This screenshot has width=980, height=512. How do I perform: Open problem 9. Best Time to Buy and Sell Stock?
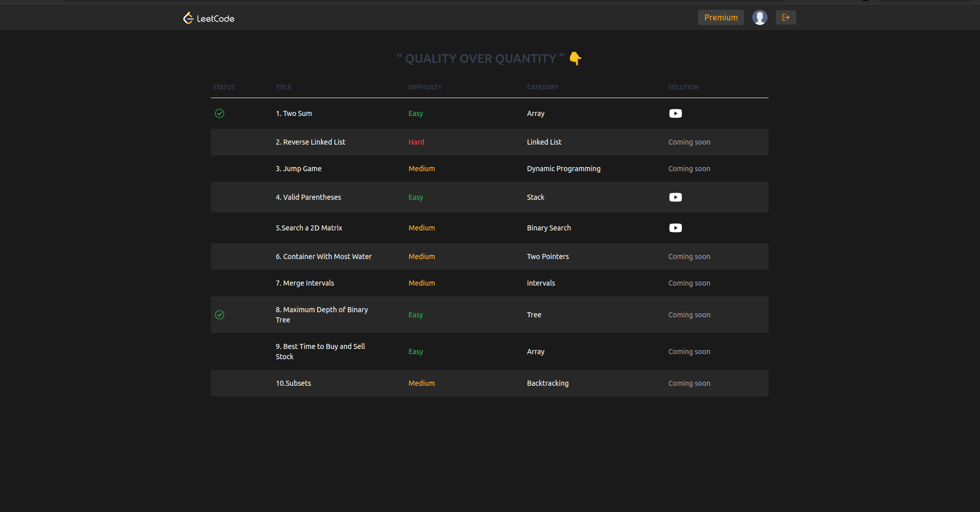[320, 352]
